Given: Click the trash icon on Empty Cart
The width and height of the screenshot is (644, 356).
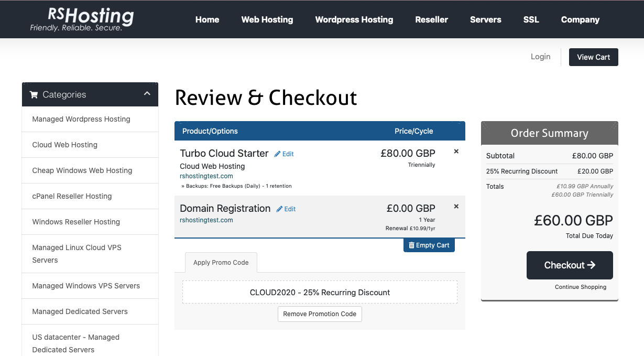Looking at the screenshot, I should (x=411, y=245).
